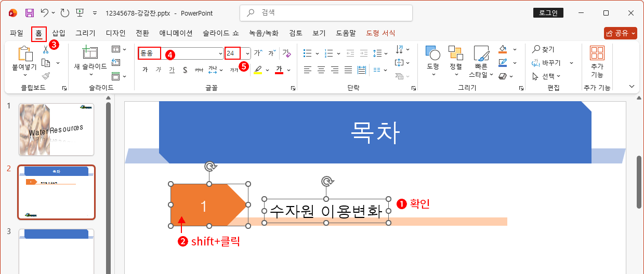
Task: Click the Undo arrow icon
Action: pos(45,13)
